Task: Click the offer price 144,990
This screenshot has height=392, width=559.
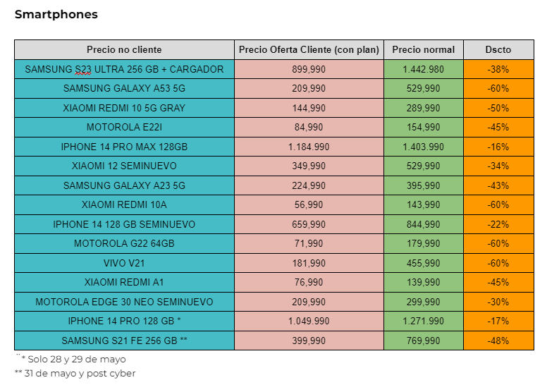Action: tap(309, 108)
